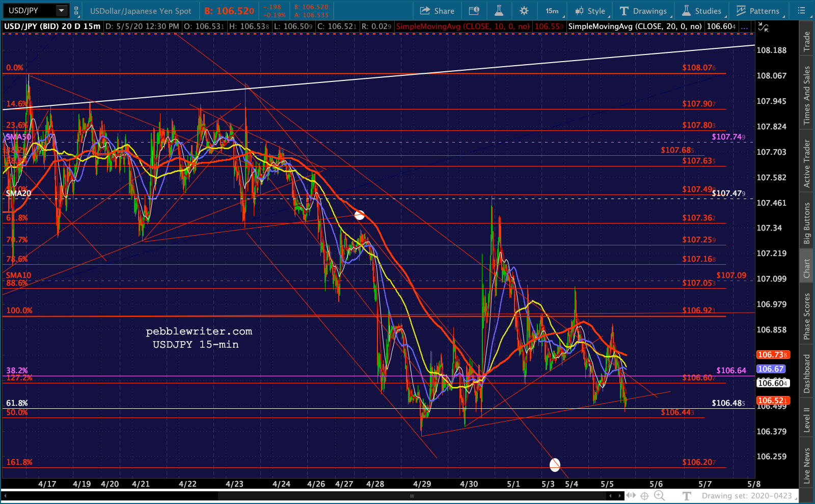Open the Studies menu
The height and width of the screenshot is (504, 815).
pyautogui.click(x=702, y=11)
